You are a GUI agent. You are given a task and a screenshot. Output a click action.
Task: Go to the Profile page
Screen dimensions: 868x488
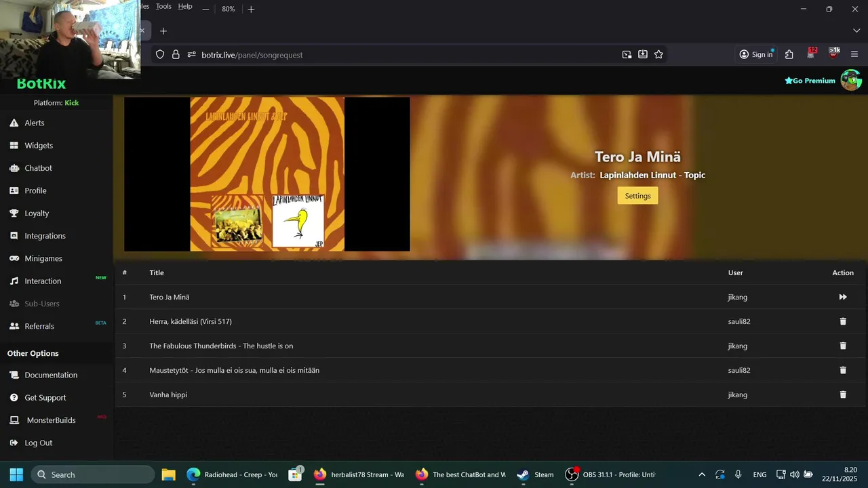[x=35, y=190]
